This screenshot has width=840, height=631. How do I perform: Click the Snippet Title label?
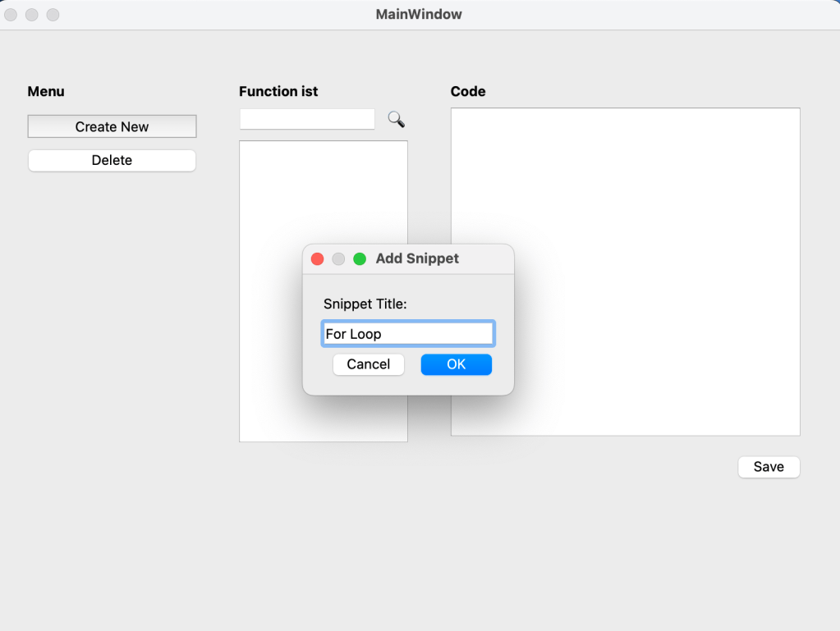(x=365, y=304)
